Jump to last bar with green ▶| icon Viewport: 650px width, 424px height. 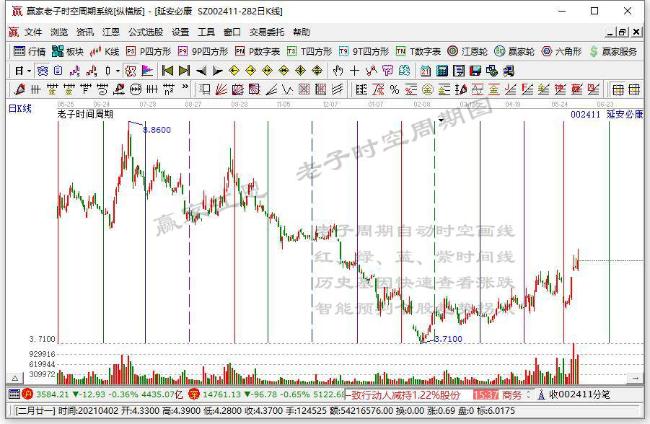coord(184,71)
